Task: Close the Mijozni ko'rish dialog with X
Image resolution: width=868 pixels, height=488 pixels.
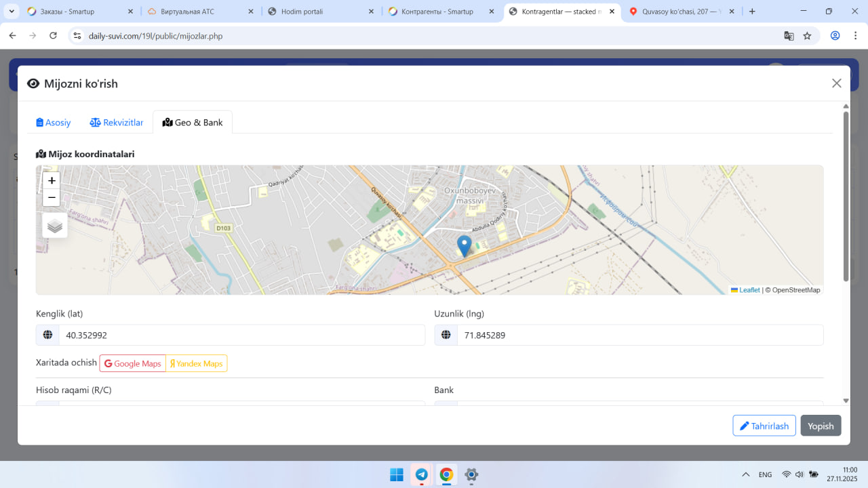Action: [x=836, y=83]
